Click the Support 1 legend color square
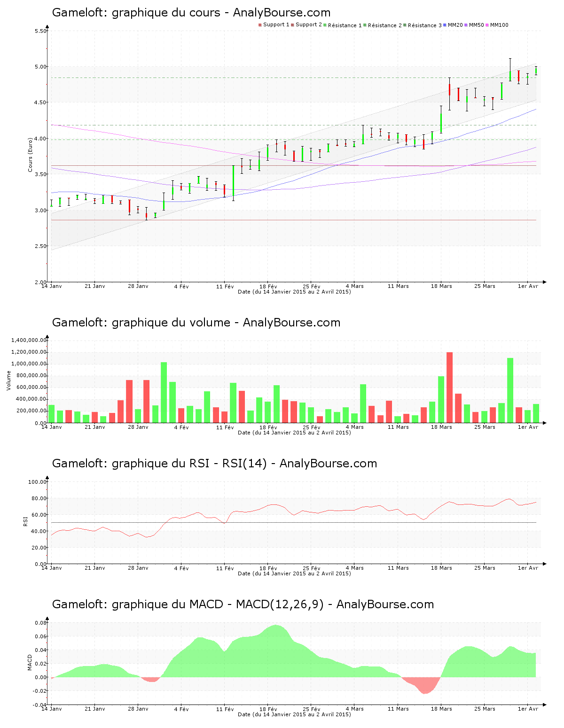This screenshot has width=564, height=728. 260,25
